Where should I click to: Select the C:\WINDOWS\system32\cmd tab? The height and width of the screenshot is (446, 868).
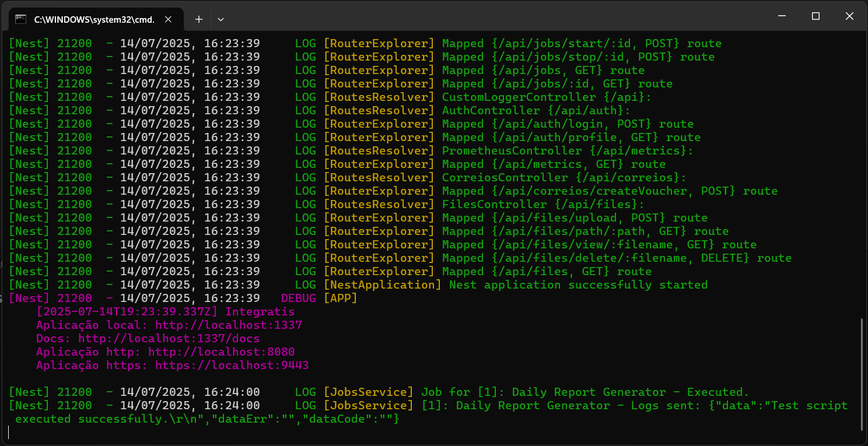[x=93, y=19]
